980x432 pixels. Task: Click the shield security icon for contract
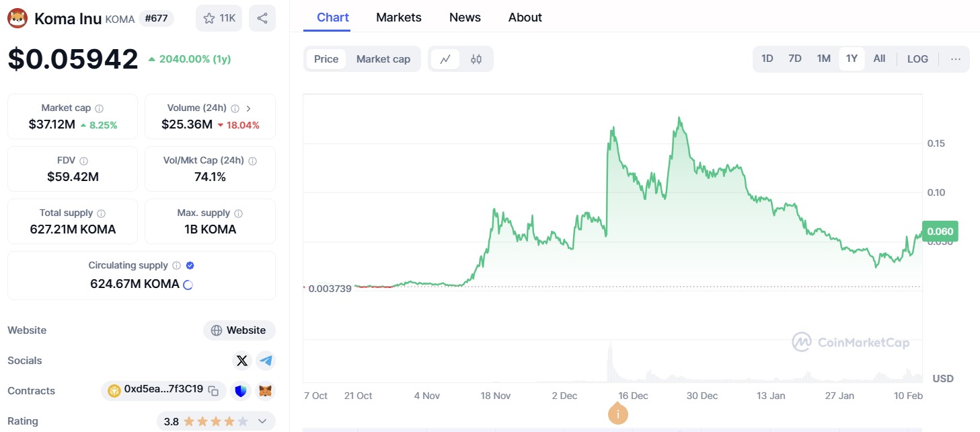pyautogui.click(x=241, y=390)
